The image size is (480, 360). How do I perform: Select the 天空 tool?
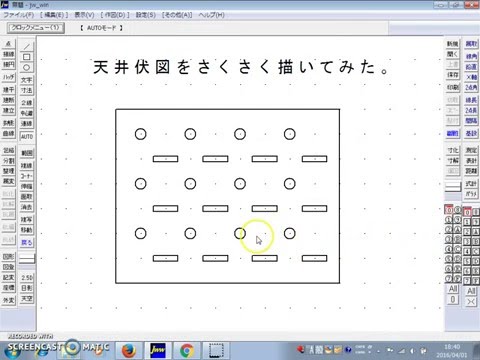[x=27, y=299]
